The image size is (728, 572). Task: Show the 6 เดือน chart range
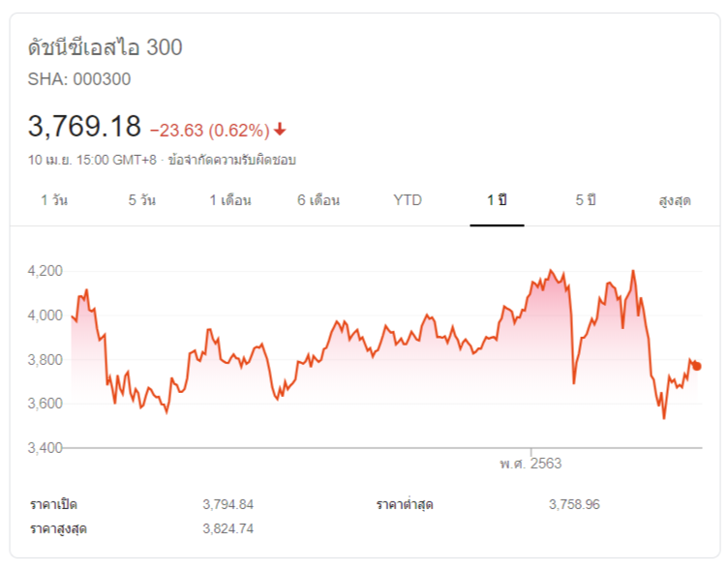point(318,200)
